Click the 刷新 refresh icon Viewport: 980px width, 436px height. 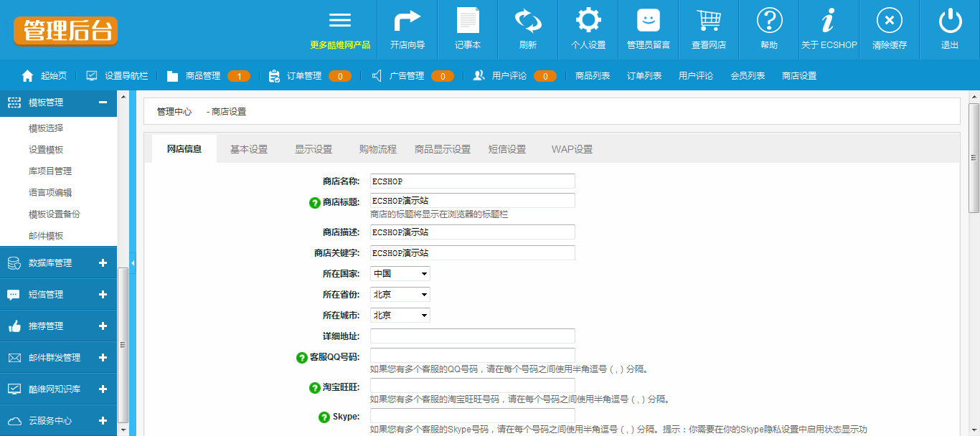[528, 21]
